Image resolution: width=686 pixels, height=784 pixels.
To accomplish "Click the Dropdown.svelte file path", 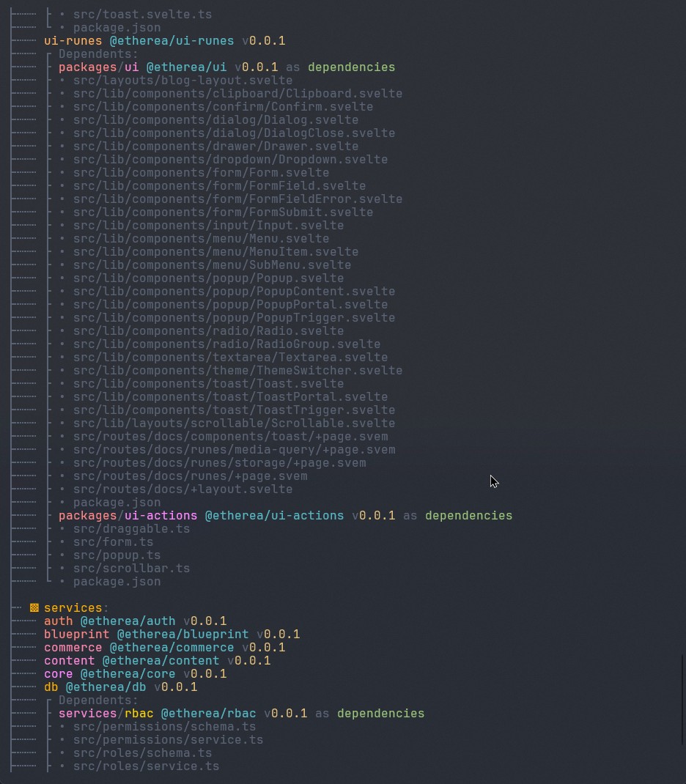I will tap(231, 160).
